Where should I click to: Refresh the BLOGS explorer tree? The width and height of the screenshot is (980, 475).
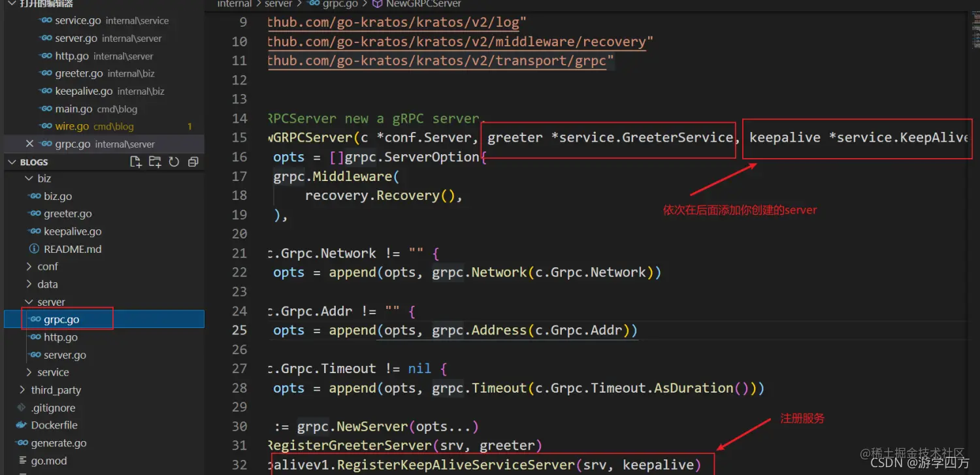[174, 162]
